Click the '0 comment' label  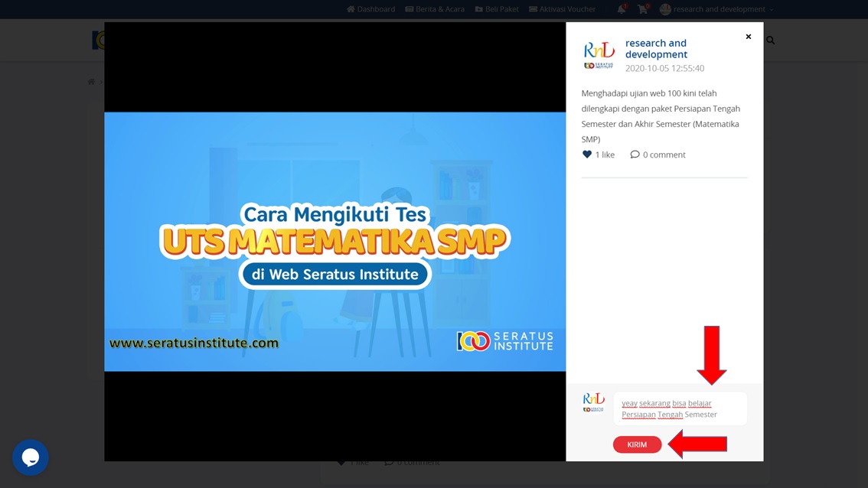(x=664, y=155)
